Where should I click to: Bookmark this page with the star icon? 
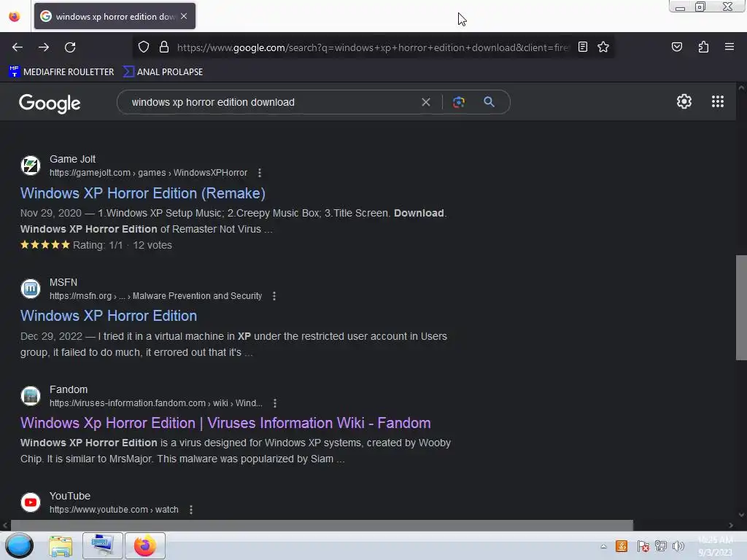click(x=603, y=47)
